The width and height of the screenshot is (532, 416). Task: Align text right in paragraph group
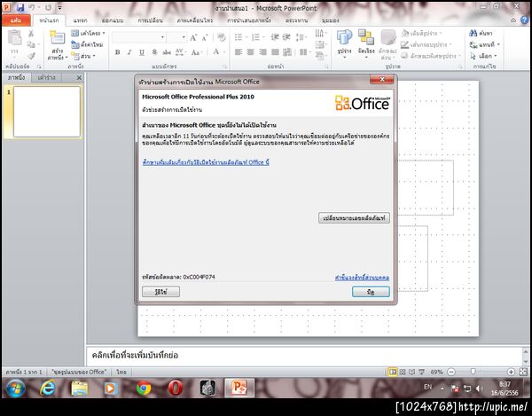263,52
